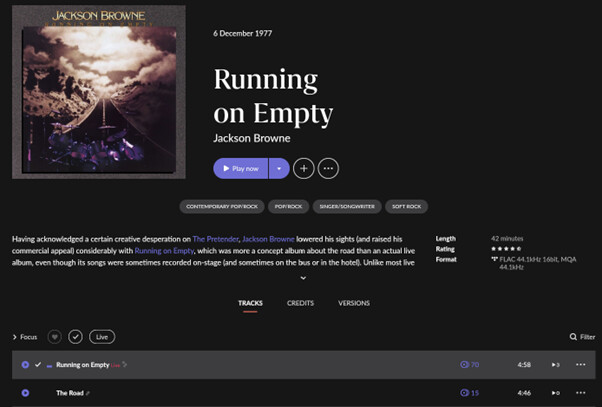Open play count icon for The Road
Viewport: 602px width, 407px height.
[556, 393]
